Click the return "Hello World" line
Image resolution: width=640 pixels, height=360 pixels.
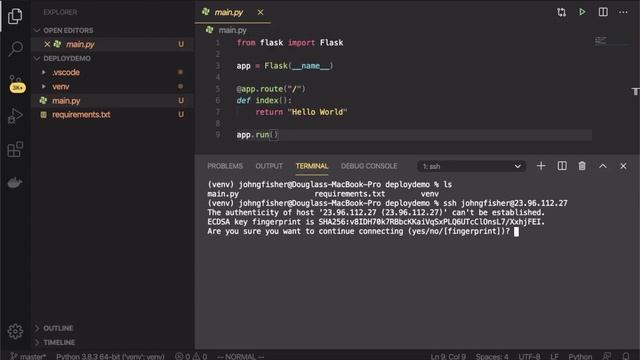[x=301, y=112]
